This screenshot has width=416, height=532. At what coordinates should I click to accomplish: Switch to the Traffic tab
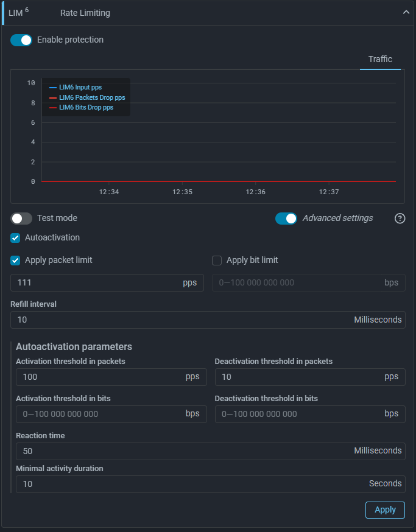tap(380, 60)
